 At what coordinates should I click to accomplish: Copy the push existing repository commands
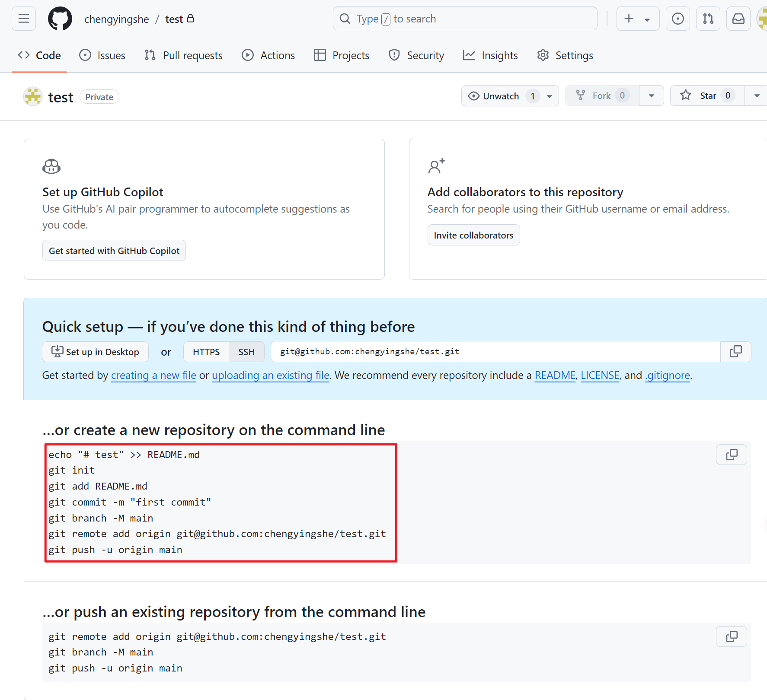pos(732,636)
